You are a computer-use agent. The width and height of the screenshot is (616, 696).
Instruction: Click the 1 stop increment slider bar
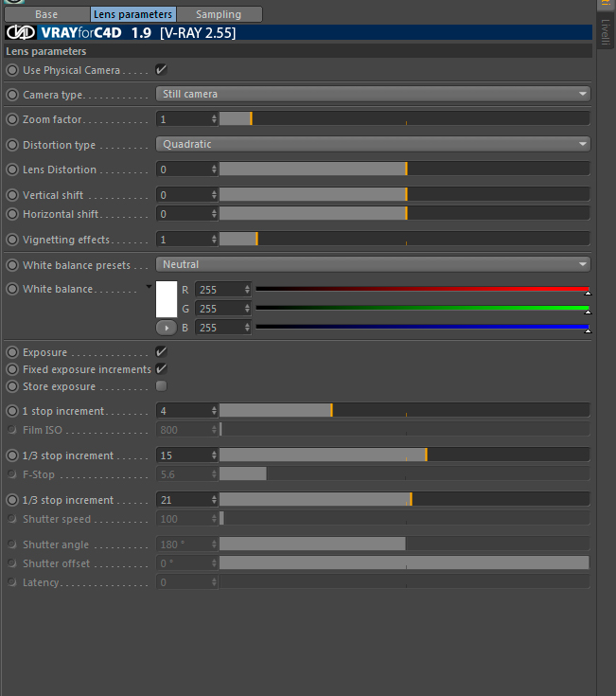click(x=404, y=411)
